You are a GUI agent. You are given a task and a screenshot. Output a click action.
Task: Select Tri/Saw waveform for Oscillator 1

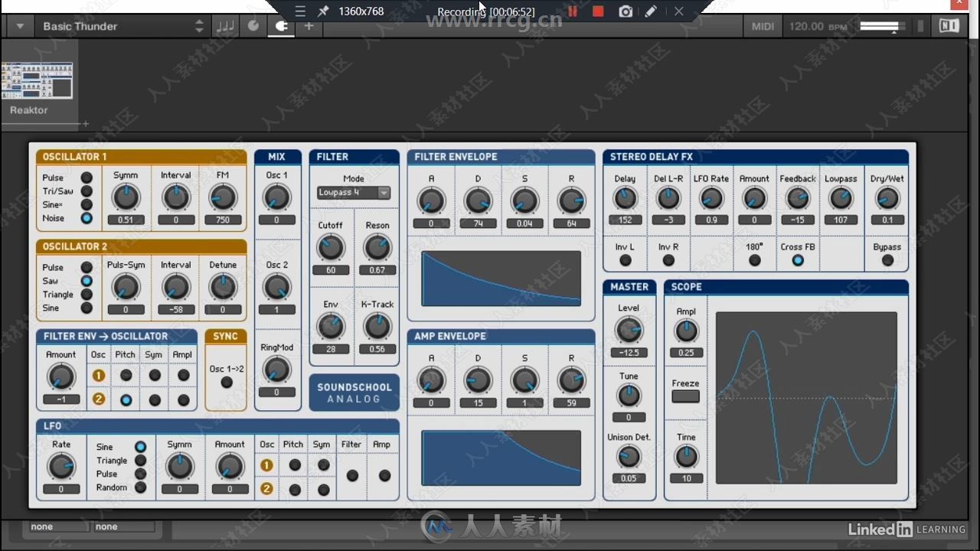87,191
